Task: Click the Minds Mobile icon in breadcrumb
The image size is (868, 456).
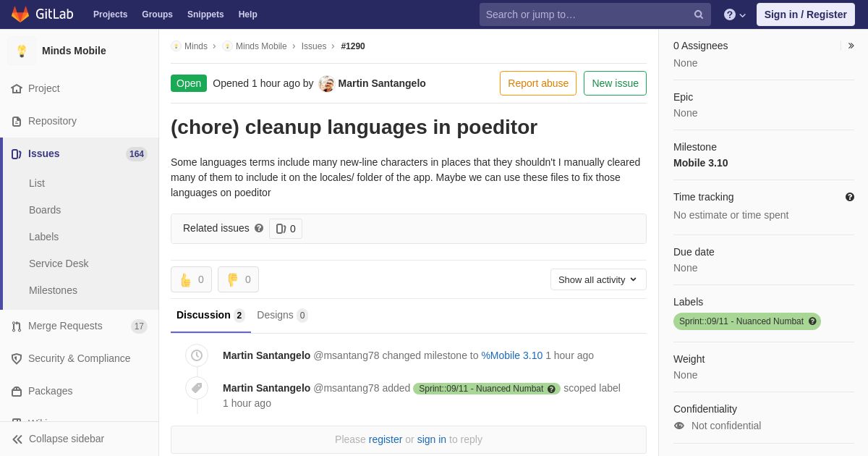Action: (x=227, y=46)
